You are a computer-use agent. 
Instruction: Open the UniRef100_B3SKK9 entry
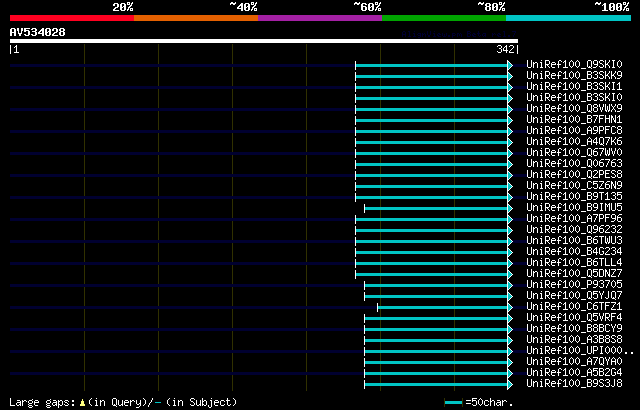click(x=574, y=75)
